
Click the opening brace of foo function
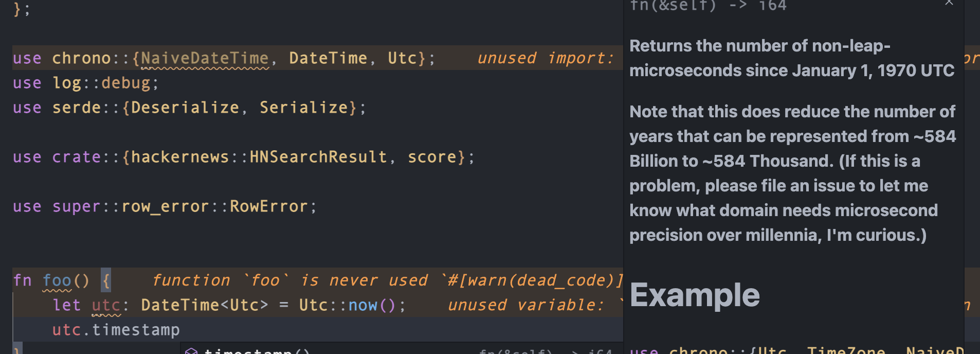click(106, 280)
